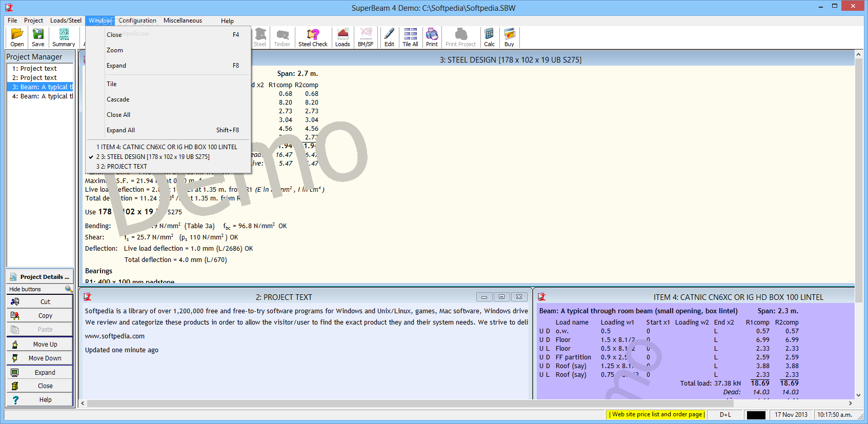This screenshot has height=424, width=868.
Task: Open the Configuration menu
Action: coord(137,21)
